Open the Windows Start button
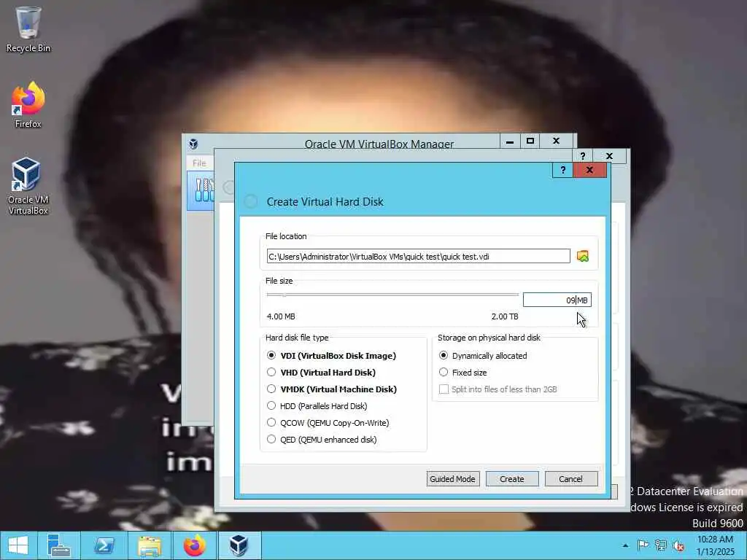Screen dimensions: 747x560 coord(18,545)
